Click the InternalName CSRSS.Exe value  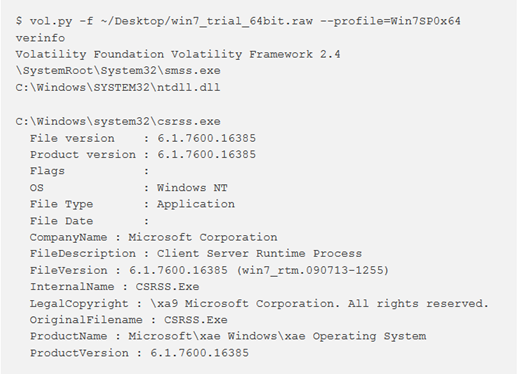(x=167, y=287)
